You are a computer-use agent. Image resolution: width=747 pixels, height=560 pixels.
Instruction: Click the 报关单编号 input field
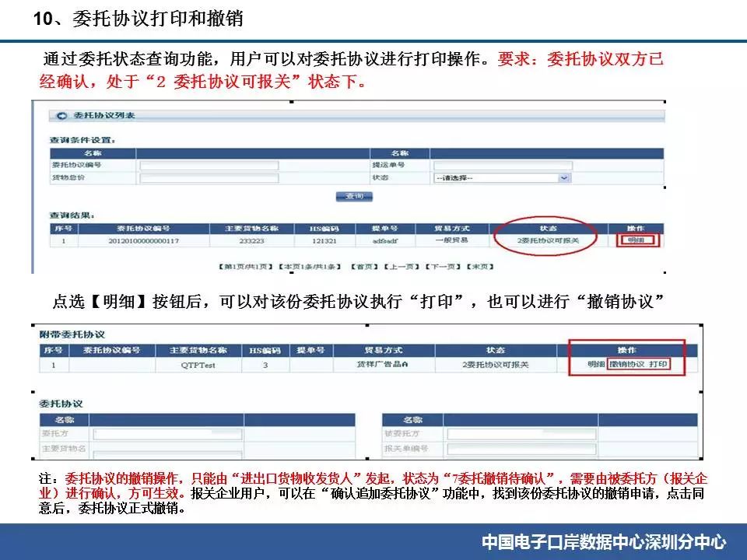pyautogui.click(x=511, y=449)
